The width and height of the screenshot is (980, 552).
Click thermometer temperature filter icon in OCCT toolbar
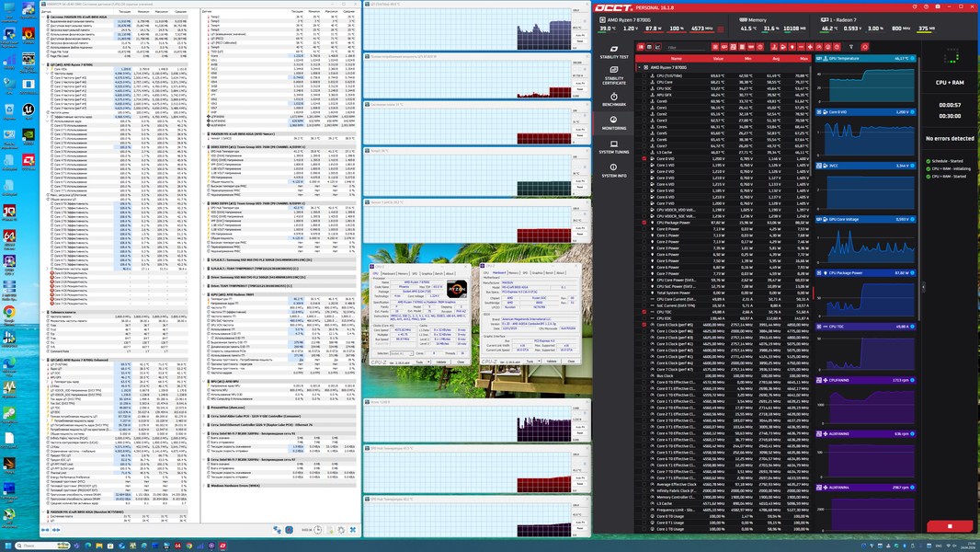774,47
